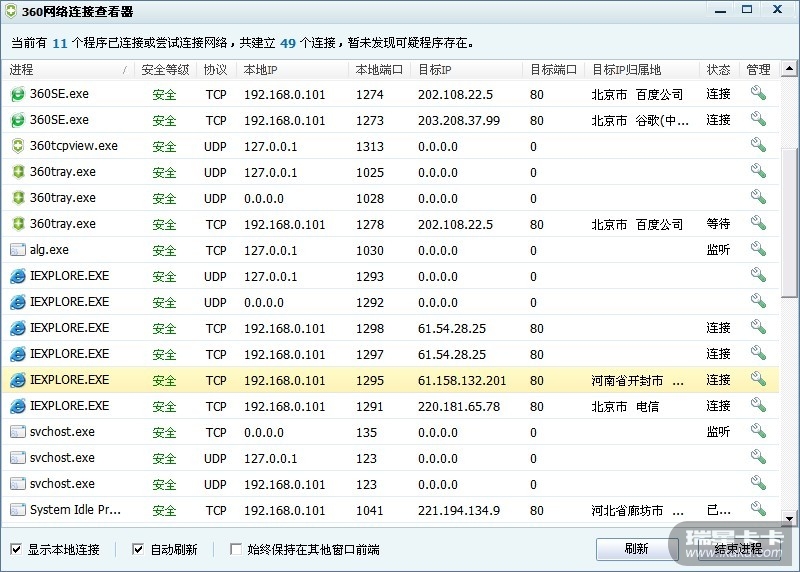Click wrench for svchost.exe port 135

coord(758,431)
